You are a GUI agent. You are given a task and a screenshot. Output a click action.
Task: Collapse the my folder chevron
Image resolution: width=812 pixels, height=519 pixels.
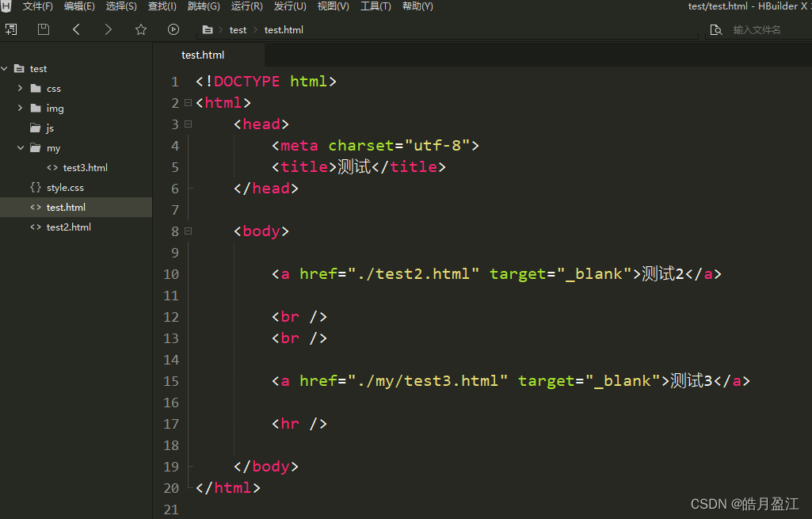point(21,147)
